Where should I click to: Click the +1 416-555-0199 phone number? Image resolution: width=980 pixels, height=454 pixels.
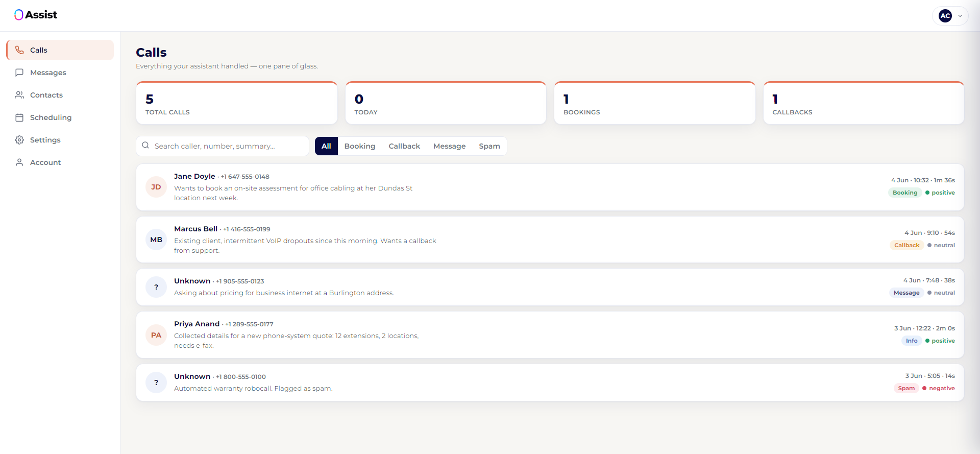pyautogui.click(x=247, y=229)
